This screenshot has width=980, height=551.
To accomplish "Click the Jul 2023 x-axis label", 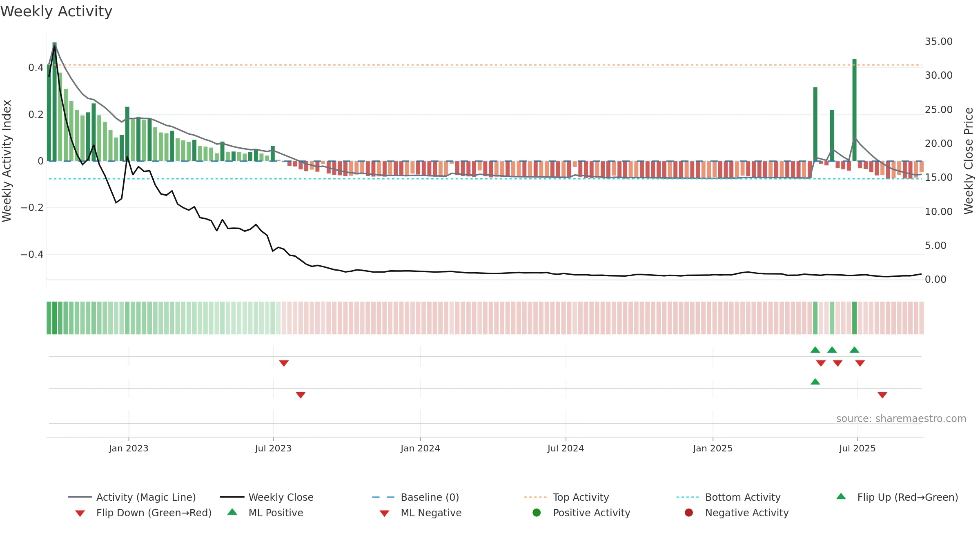I will [x=273, y=448].
